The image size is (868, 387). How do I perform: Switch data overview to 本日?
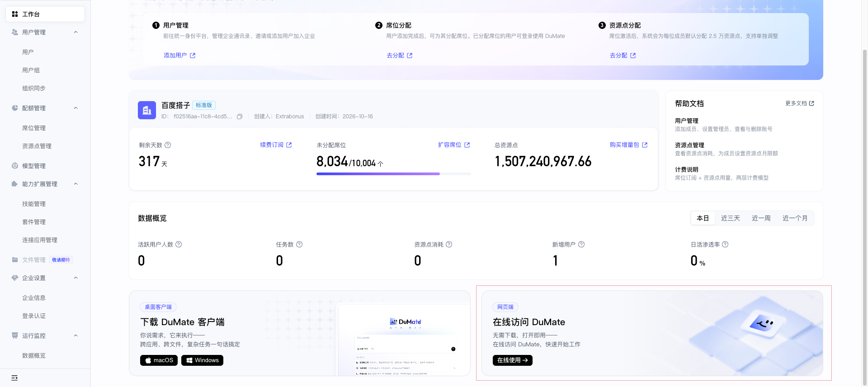(703, 218)
